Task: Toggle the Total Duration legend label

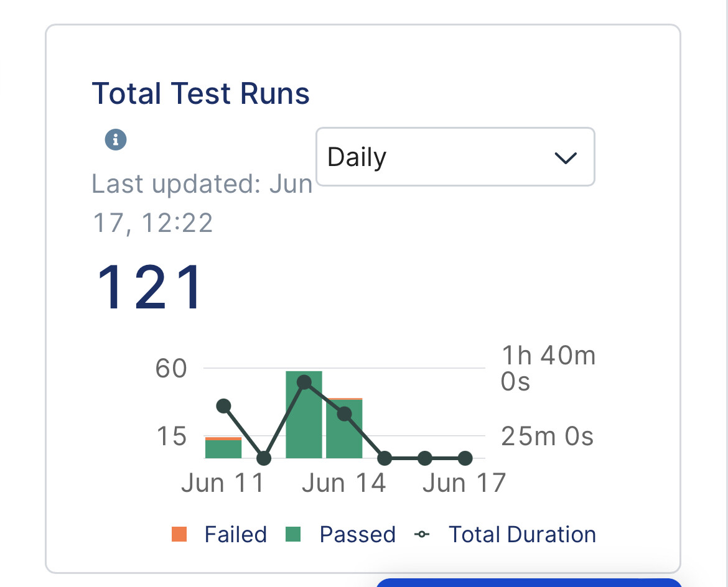Action: [x=522, y=535]
